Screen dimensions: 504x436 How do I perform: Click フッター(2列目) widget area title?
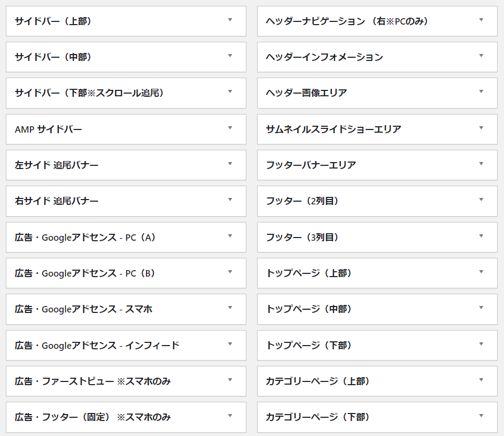(x=302, y=201)
